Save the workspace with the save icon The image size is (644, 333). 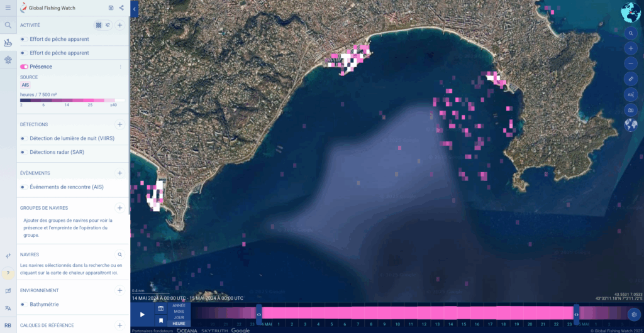[111, 8]
